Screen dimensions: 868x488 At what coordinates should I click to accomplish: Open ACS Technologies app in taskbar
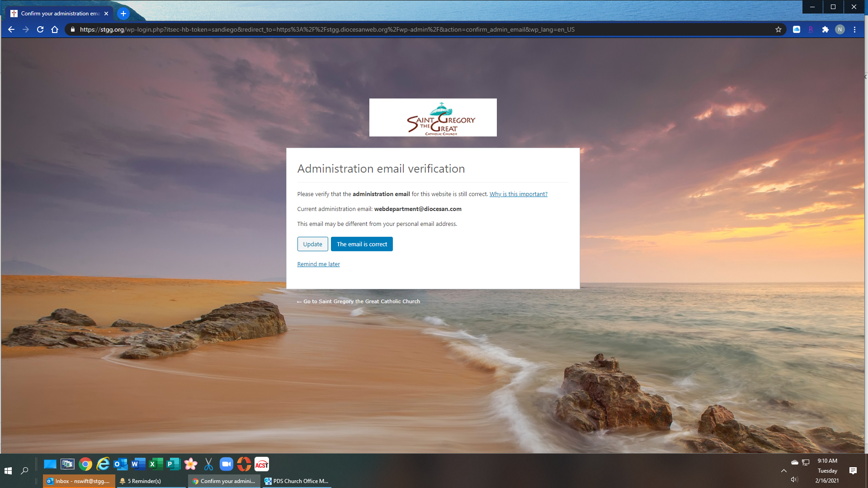pyautogui.click(x=261, y=464)
